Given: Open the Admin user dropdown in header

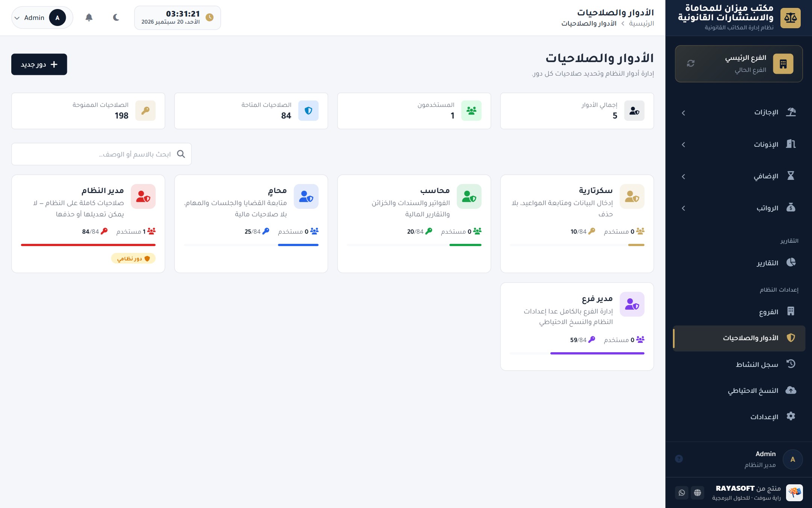Looking at the screenshot, I should pyautogui.click(x=42, y=18).
